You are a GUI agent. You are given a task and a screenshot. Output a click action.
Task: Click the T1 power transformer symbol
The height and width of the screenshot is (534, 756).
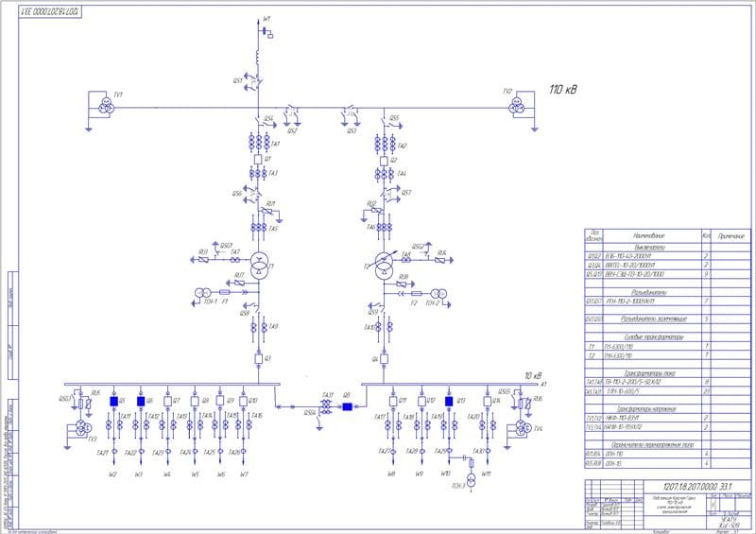tap(259, 266)
